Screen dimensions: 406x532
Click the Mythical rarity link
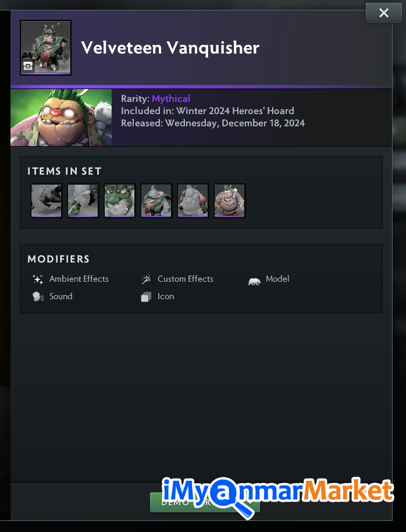[x=171, y=99]
